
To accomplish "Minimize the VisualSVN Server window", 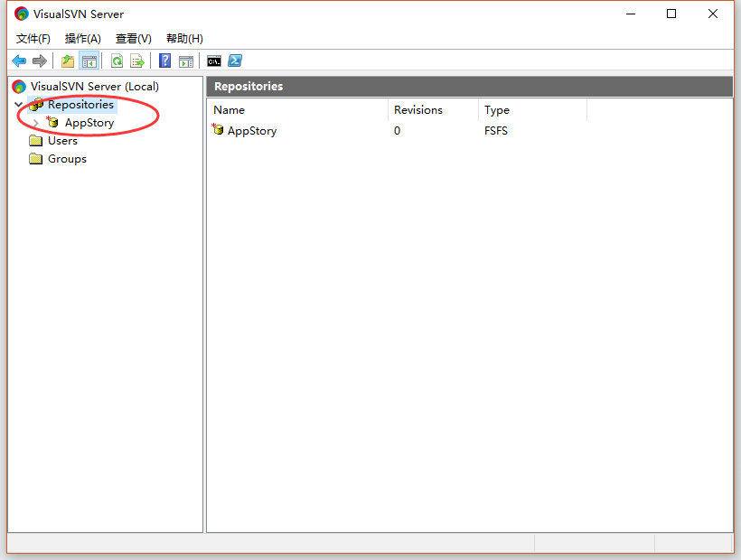I will tap(631, 14).
